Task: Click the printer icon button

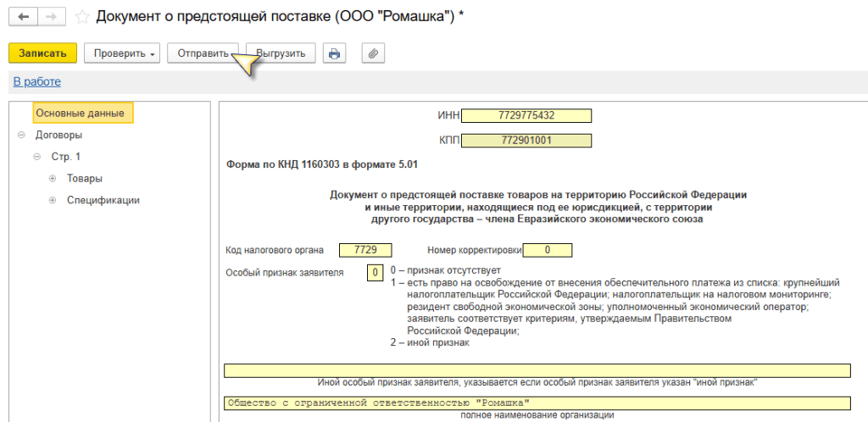Action: click(334, 53)
